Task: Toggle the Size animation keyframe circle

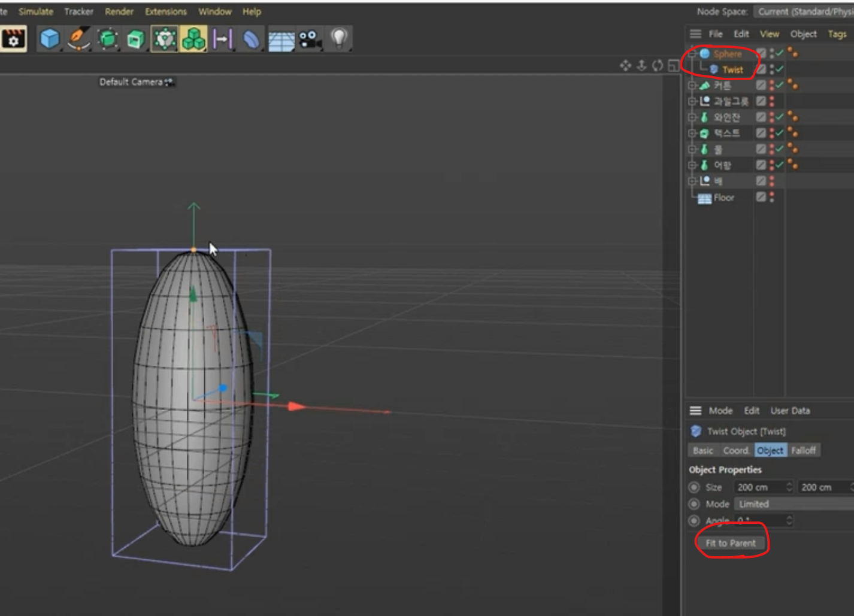Action: (694, 487)
